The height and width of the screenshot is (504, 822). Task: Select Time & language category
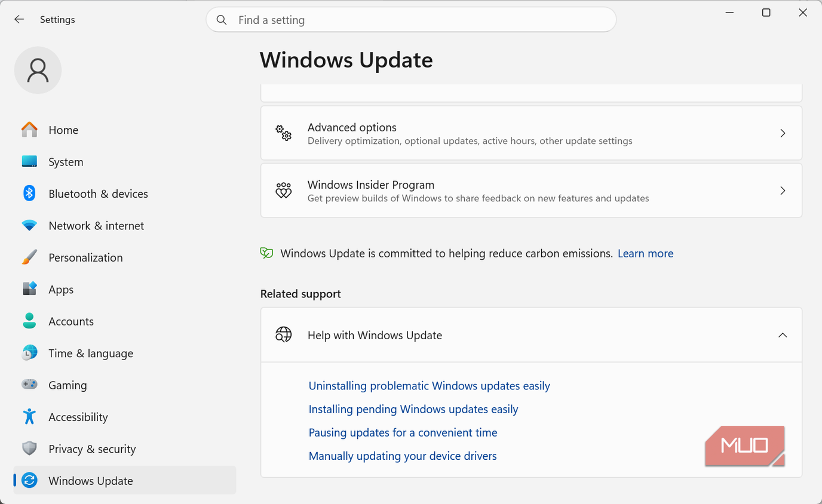[x=125, y=353]
